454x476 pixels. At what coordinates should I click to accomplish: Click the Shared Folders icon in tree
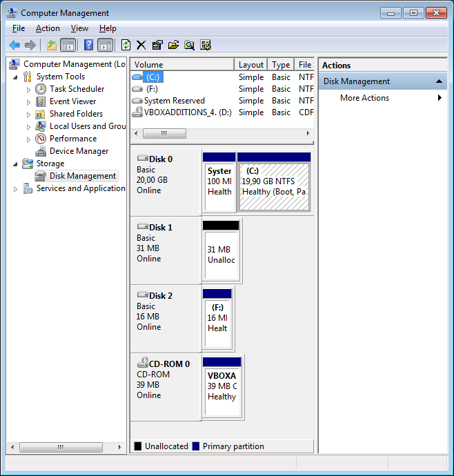click(x=41, y=114)
